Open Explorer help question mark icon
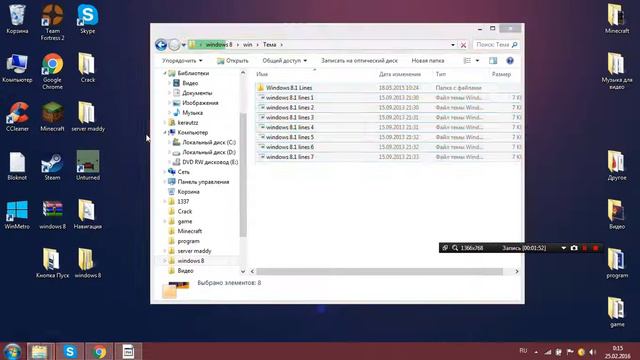640x360 pixels. pyautogui.click(x=510, y=61)
